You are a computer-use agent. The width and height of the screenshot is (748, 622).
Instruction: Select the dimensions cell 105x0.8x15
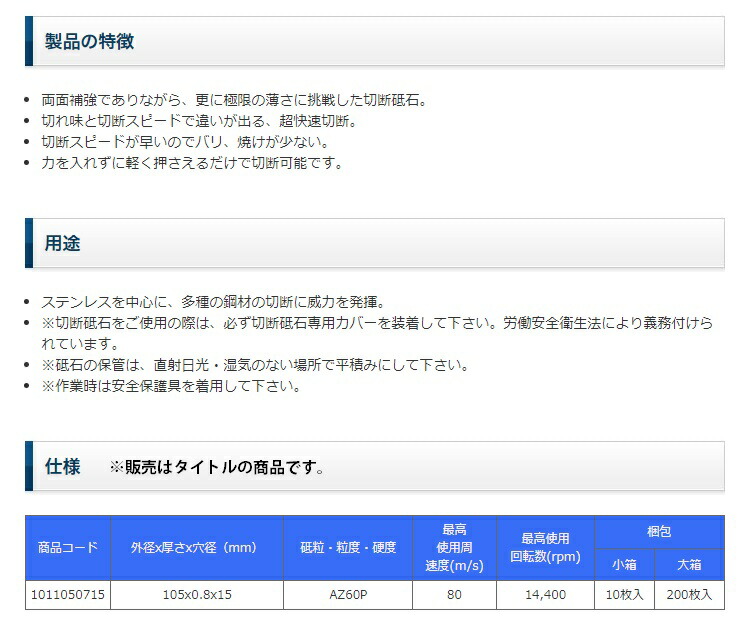tap(197, 595)
